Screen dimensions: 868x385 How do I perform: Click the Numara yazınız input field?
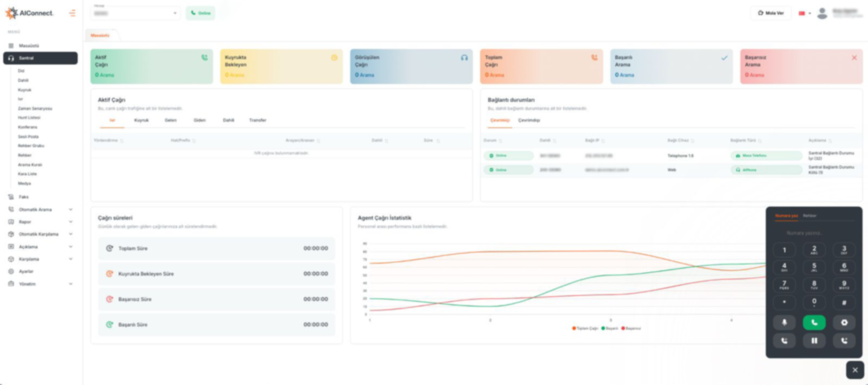(x=814, y=233)
